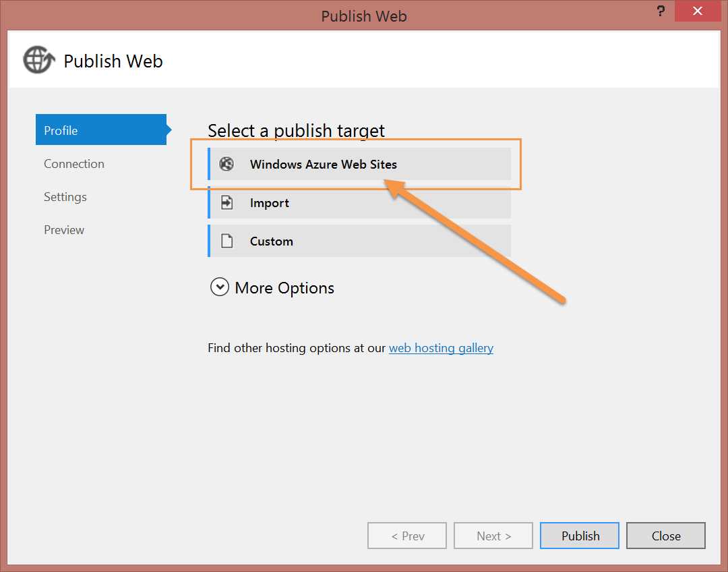This screenshot has height=572, width=728.
Task: Click the Custom blank document icon
Action: (x=226, y=241)
